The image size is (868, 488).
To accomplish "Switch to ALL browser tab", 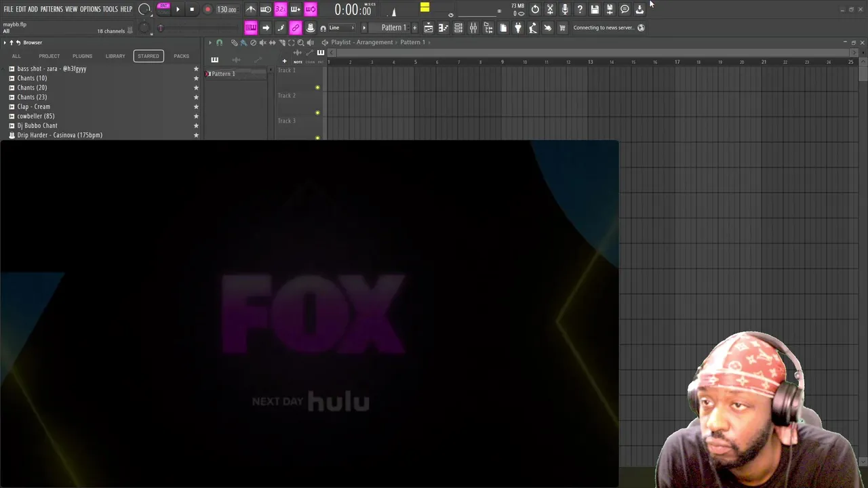I will pos(16,56).
